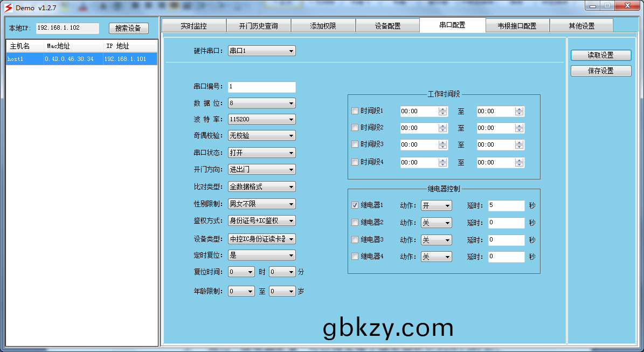Select host1 row in device list
Image resolution: width=644 pixels, height=352 pixels.
pyautogui.click(x=82, y=59)
